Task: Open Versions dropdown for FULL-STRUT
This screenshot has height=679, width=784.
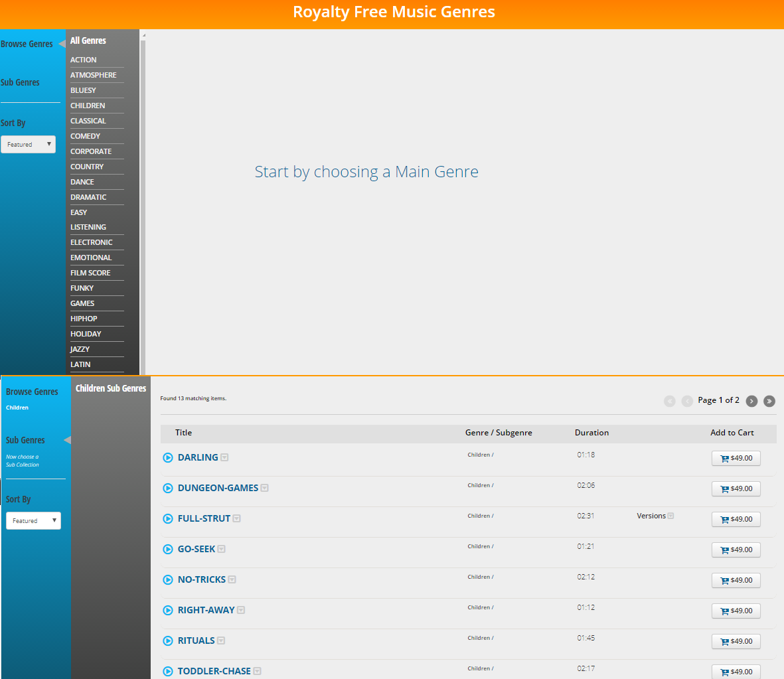Action: tap(655, 516)
